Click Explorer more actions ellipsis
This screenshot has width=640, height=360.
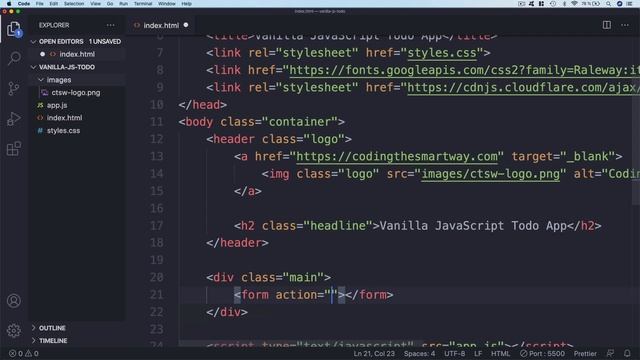pos(110,25)
